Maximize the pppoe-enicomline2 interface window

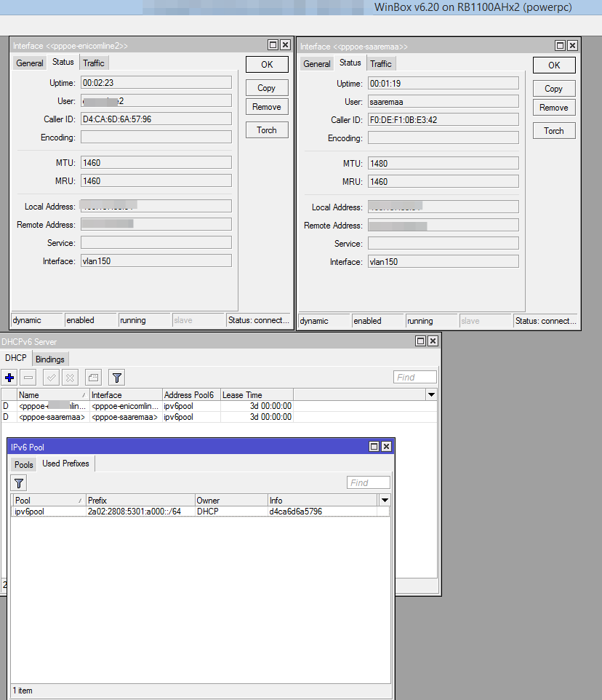point(273,44)
